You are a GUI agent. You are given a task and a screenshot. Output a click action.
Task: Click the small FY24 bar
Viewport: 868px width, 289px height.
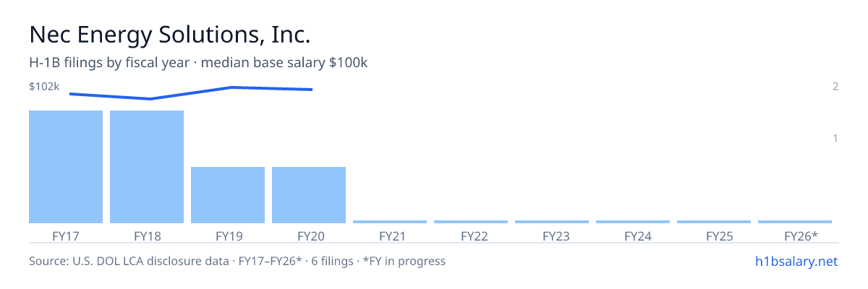pos(633,222)
